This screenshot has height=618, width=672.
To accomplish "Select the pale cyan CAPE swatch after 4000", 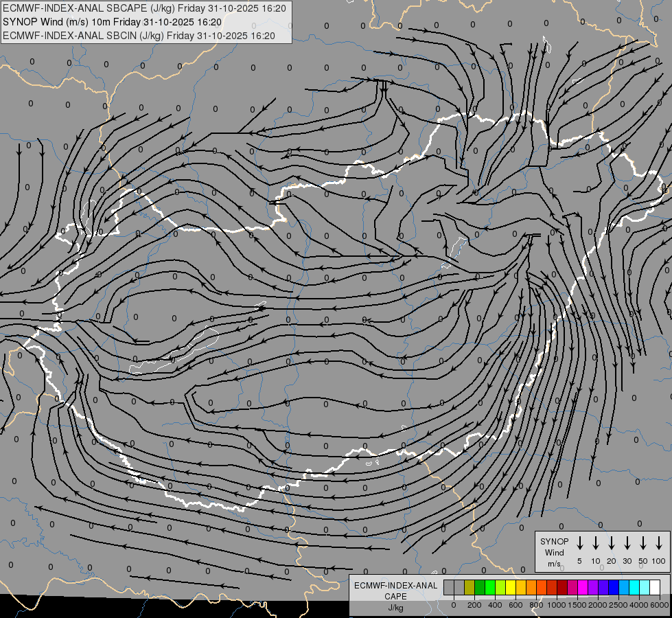I will point(645,588).
